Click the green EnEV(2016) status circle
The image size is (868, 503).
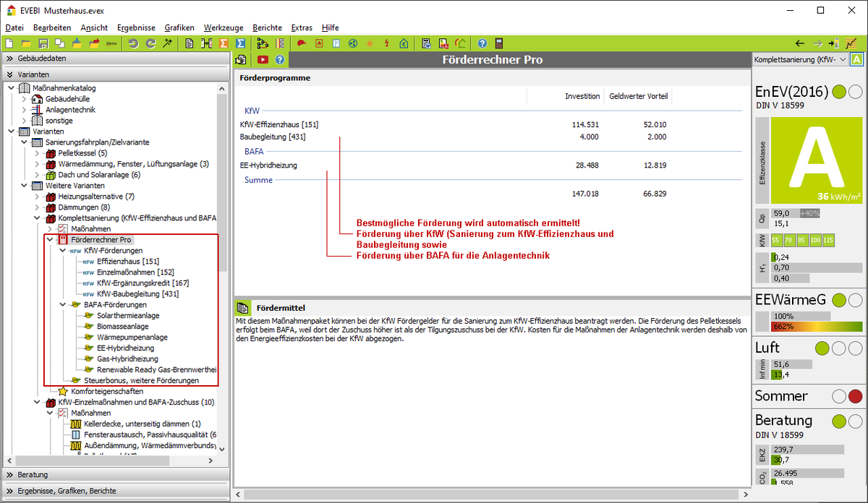tap(839, 92)
